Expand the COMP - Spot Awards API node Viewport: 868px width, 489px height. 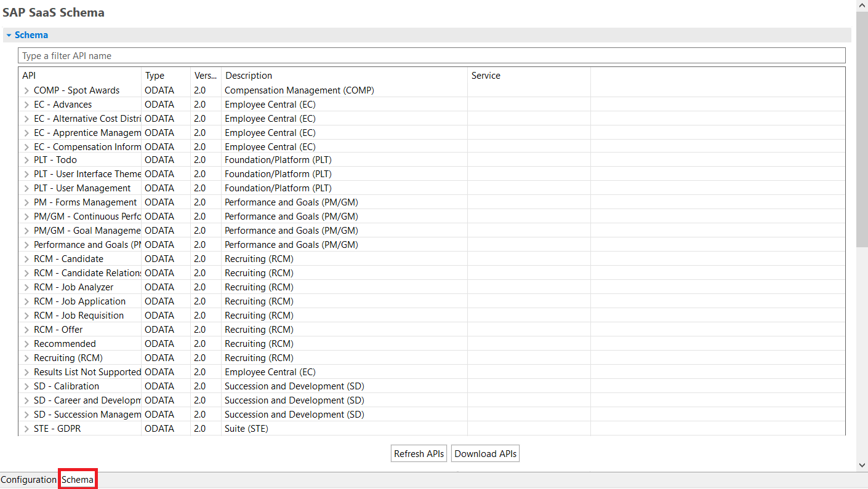(x=26, y=90)
